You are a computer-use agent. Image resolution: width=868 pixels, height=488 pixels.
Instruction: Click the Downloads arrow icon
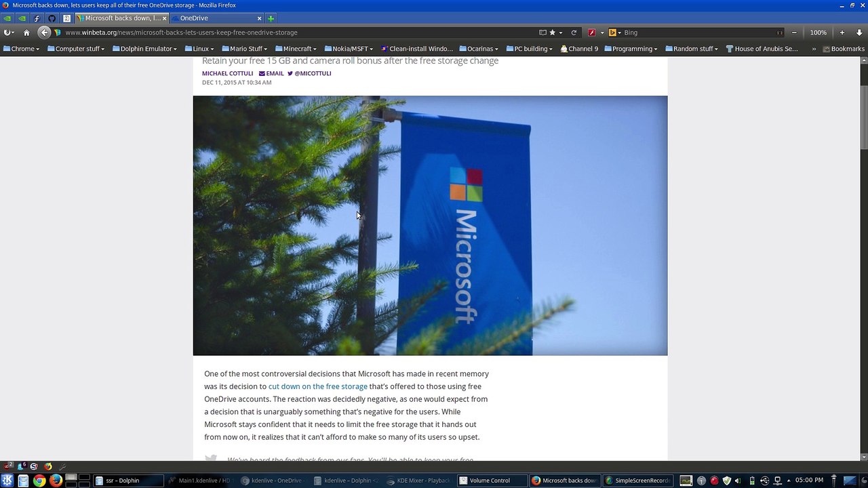pyautogui.click(x=859, y=33)
